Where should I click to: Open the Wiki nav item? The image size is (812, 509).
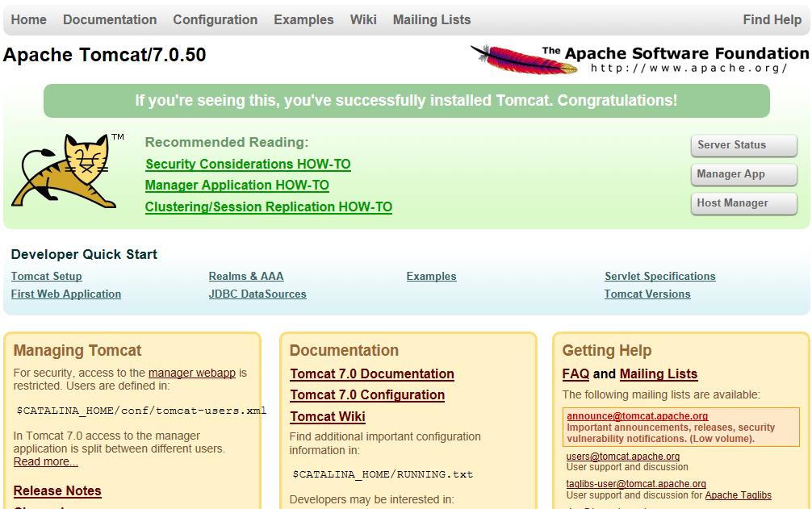click(363, 19)
